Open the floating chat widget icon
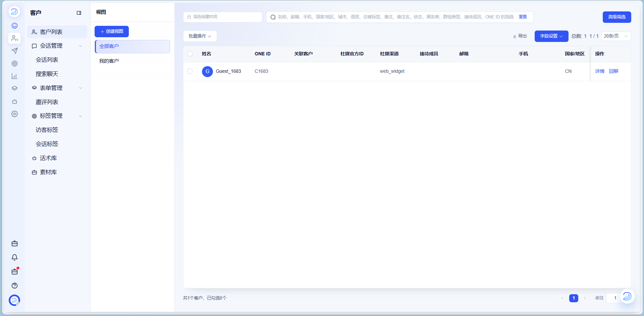 [x=627, y=296]
